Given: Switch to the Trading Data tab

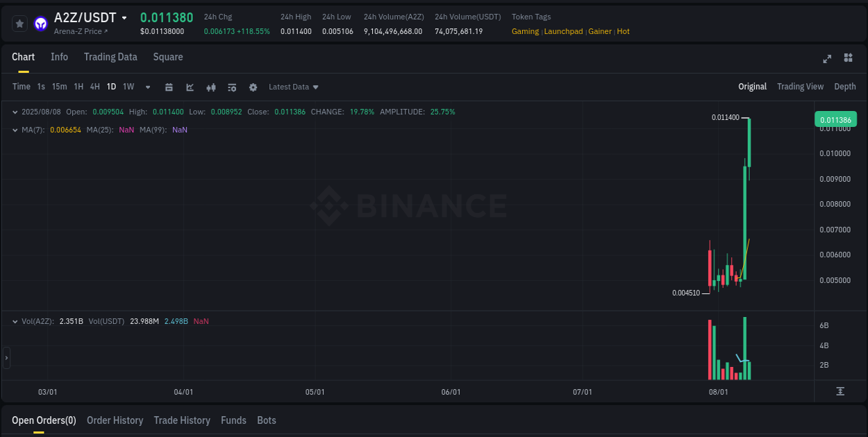Looking at the screenshot, I should point(110,57).
